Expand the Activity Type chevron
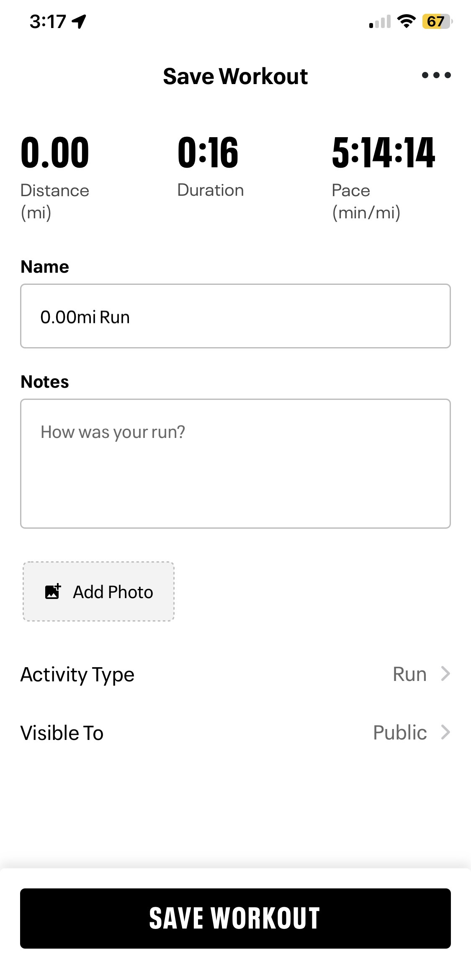Viewport: 471px width, 980px height. (445, 674)
